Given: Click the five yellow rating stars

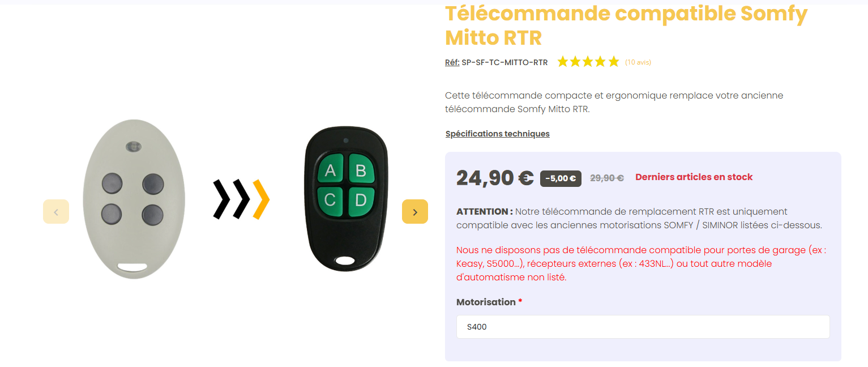Looking at the screenshot, I should 588,62.
